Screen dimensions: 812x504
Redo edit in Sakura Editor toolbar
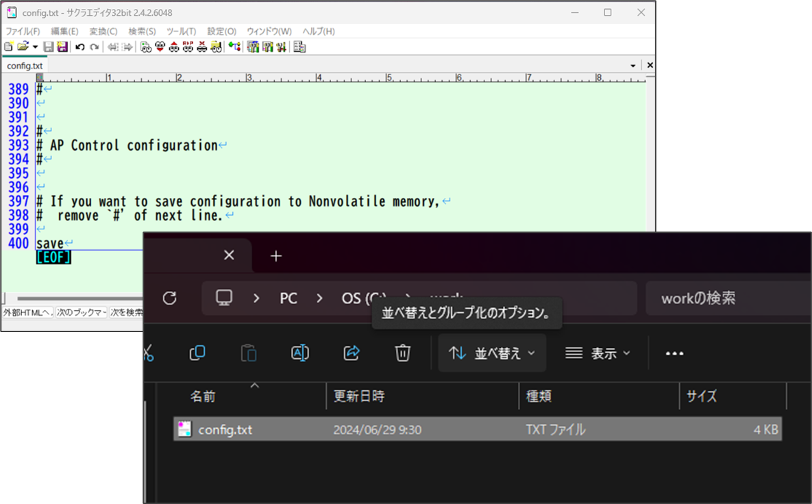point(95,47)
